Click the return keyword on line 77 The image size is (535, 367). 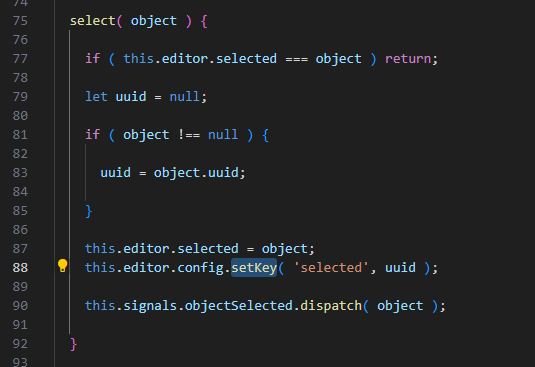coord(408,59)
